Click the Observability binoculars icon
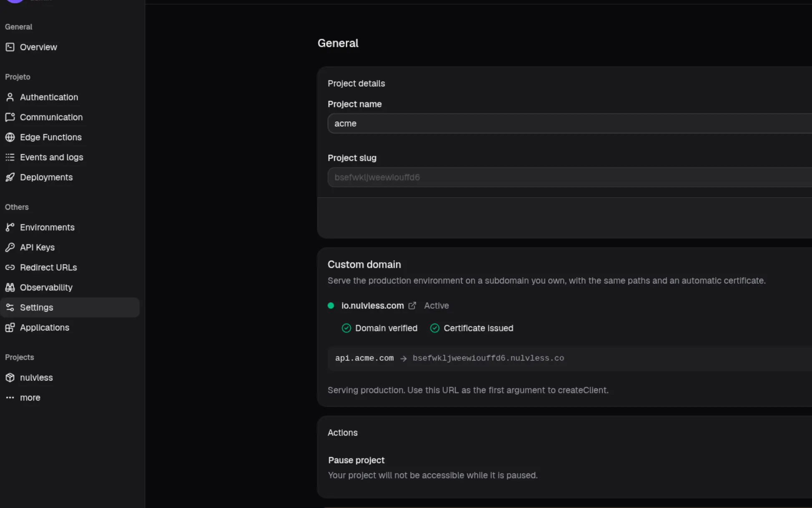 [x=10, y=287]
